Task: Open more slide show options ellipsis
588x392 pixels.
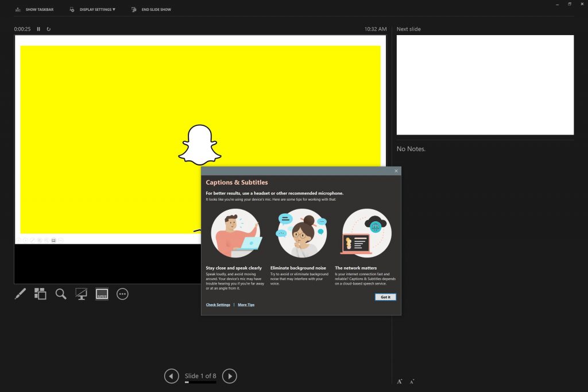Action: coord(123,294)
